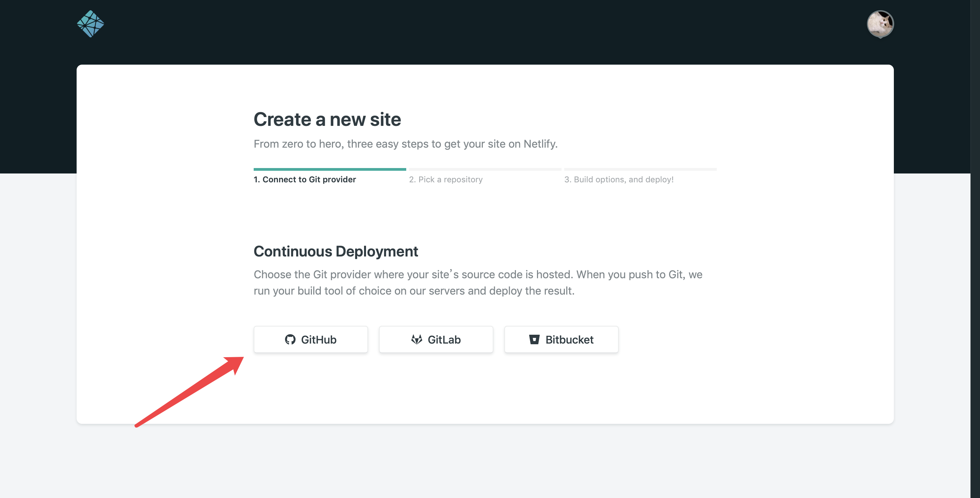Screen dimensions: 980x498
Task: Select the Connect to Git provider step
Action: [x=305, y=179]
